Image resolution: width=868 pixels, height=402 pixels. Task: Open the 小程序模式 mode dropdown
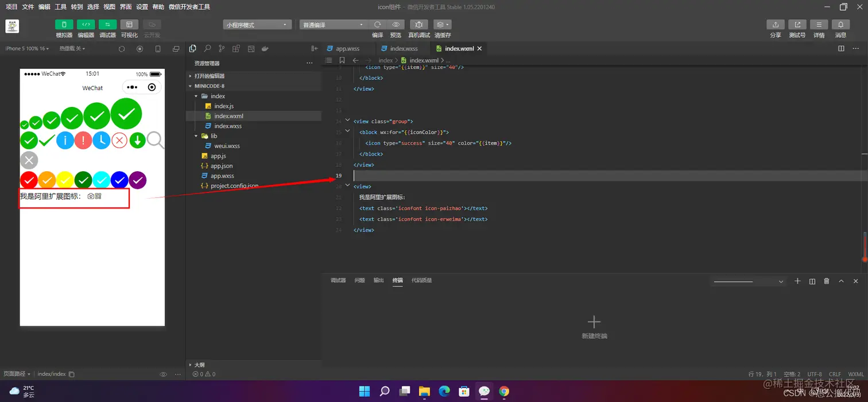click(258, 25)
